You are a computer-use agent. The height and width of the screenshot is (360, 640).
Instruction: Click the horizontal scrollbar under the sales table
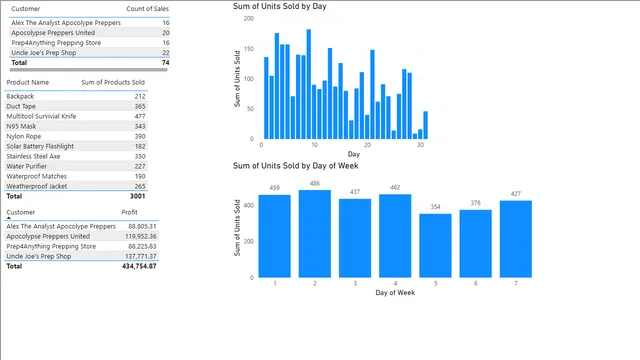(x=88, y=70)
